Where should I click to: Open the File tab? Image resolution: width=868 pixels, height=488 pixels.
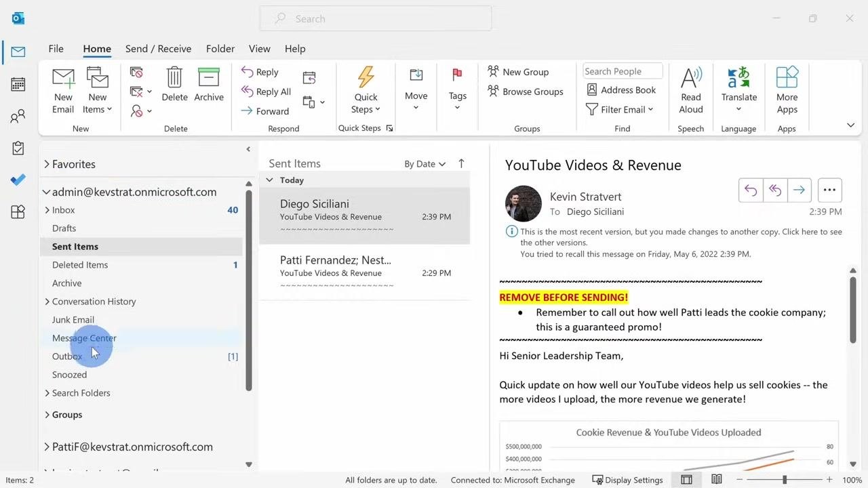56,49
